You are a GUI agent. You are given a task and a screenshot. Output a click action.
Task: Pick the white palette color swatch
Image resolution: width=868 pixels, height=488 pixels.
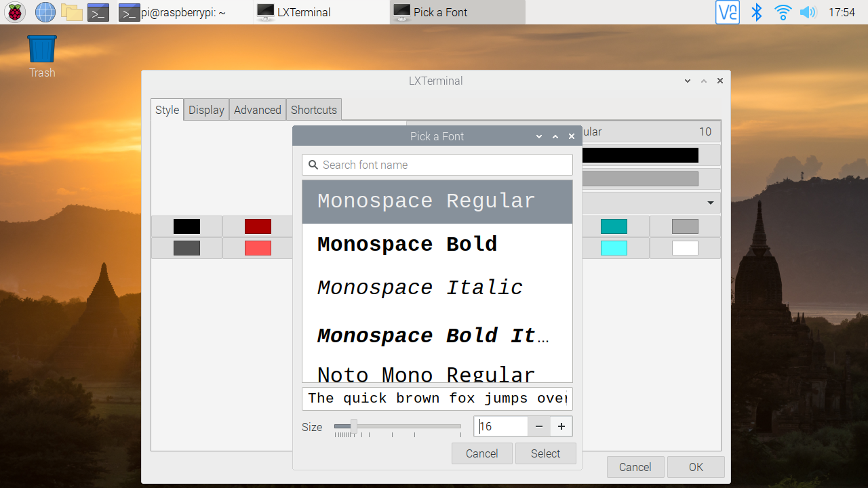685,248
